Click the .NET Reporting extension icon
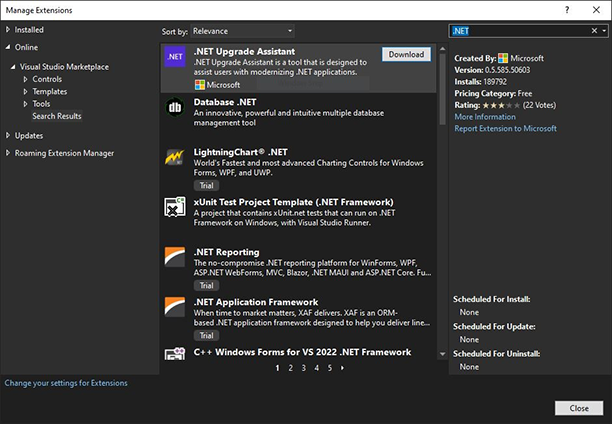The height and width of the screenshot is (424, 612). [175, 257]
